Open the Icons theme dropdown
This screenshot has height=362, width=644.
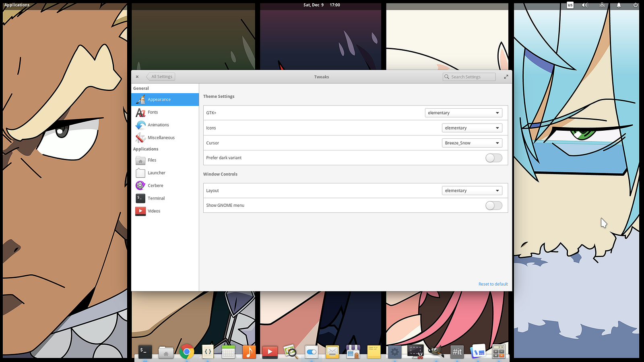pyautogui.click(x=472, y=128)
